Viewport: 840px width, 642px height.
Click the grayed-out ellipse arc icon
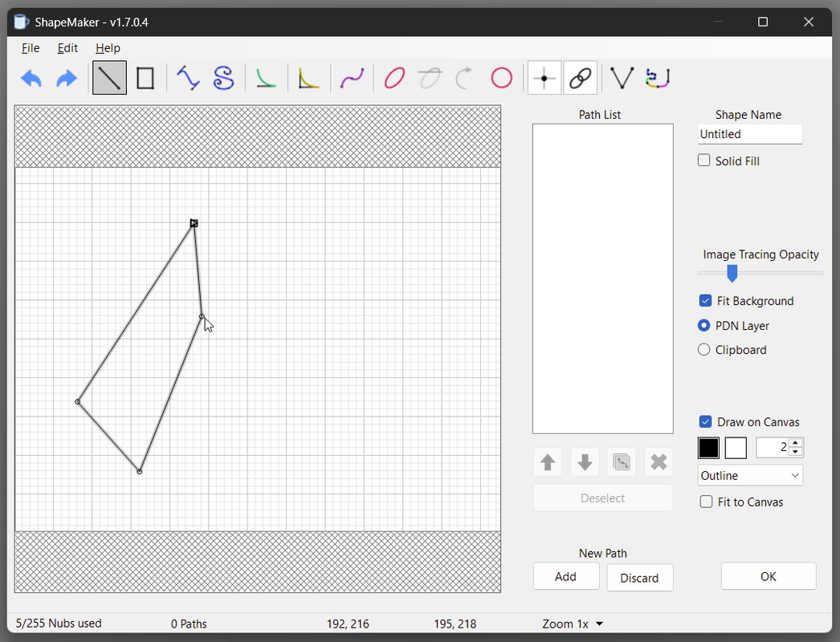[x=430, y=78]
